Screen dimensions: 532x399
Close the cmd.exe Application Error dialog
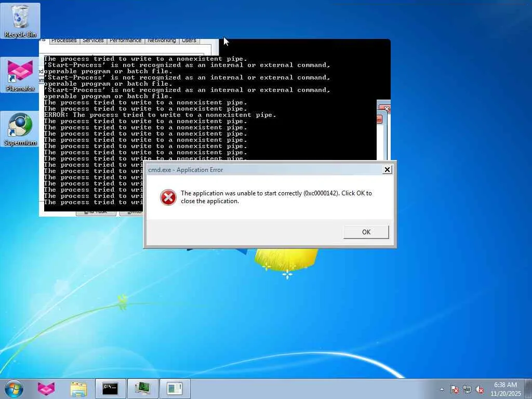(x=387, y=169)
